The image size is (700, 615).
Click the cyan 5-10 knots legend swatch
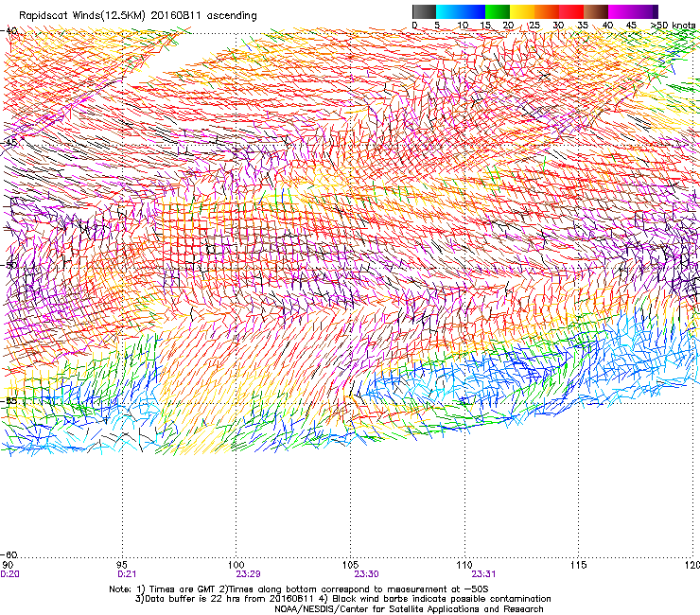(x=448, y=11)
